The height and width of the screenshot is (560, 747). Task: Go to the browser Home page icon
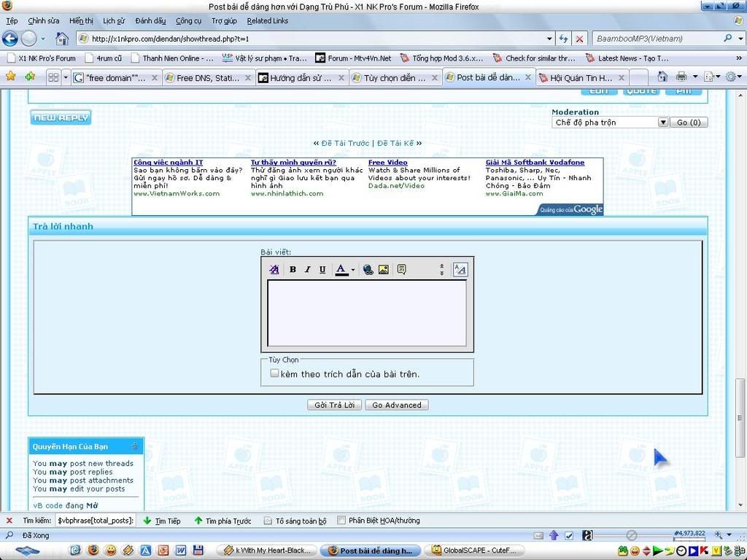62,39
